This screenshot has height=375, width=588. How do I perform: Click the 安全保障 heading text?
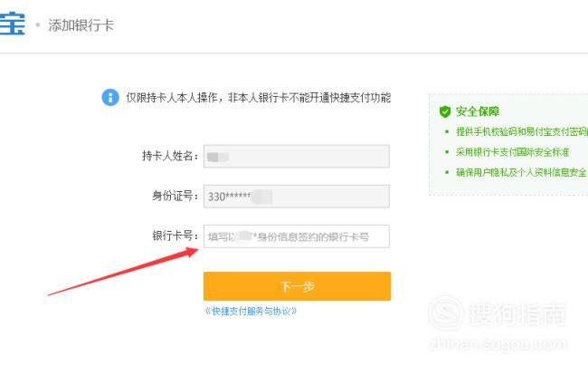coord(478,111)
